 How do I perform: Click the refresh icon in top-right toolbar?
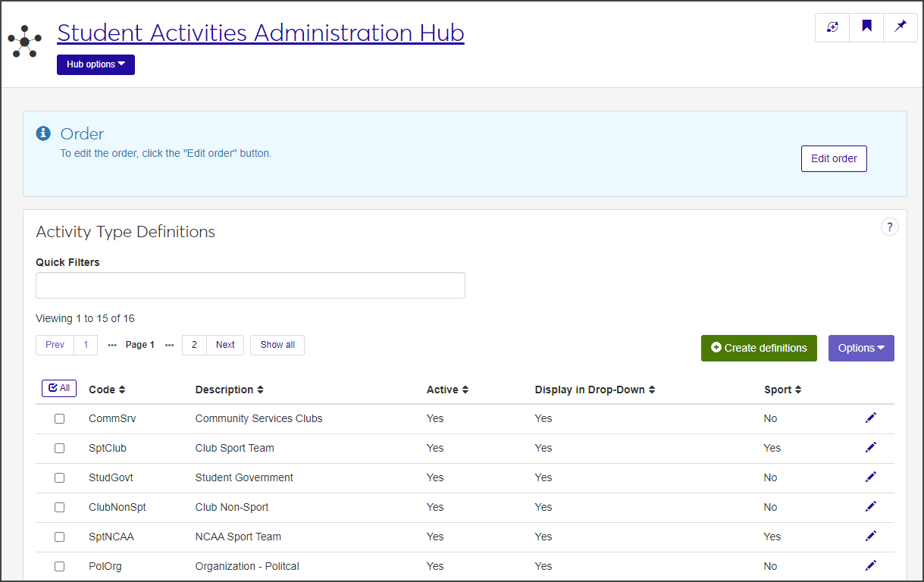coord(832,27)
